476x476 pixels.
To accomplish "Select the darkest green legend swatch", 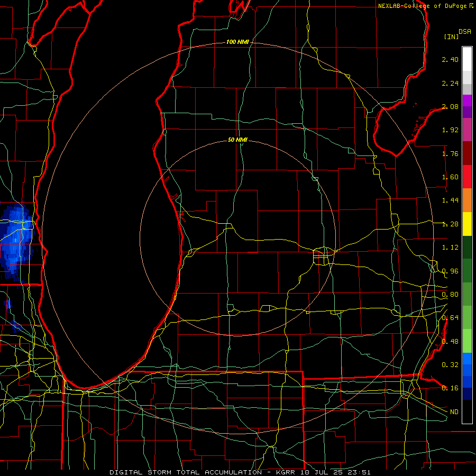I will coord(467,247).
